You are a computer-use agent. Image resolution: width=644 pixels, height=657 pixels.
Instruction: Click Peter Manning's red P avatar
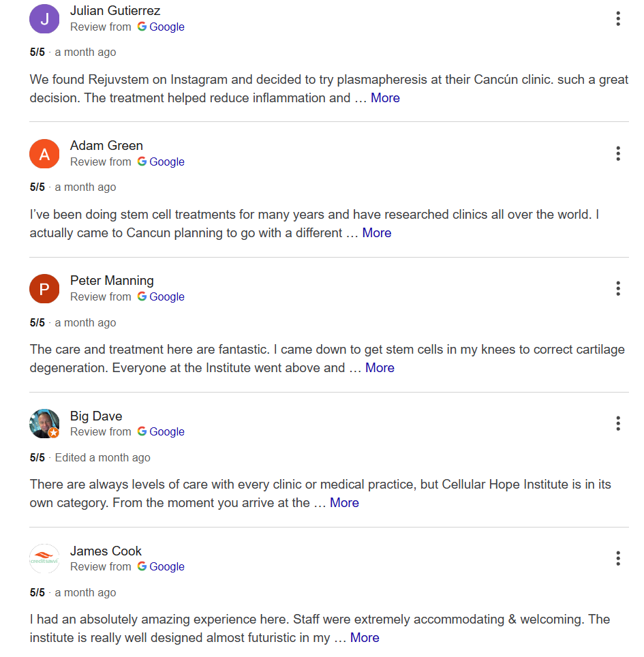(44, 289)
